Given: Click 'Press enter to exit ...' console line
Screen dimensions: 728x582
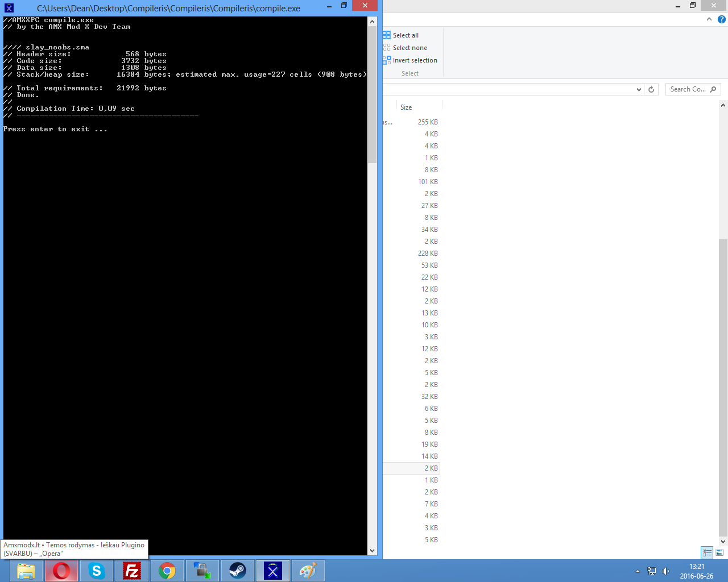Looking at the screenshot, I should tap(55, 130).
